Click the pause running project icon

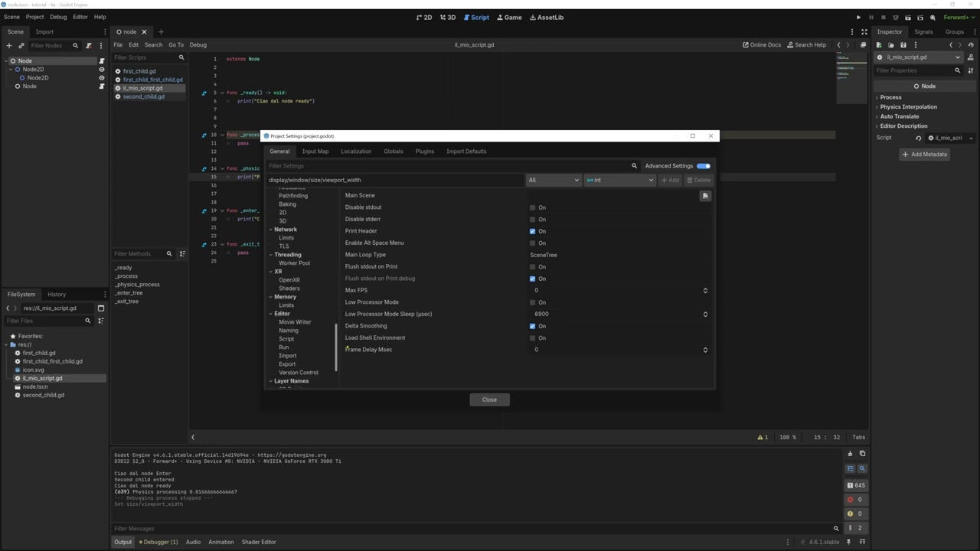tap(871, 17)
